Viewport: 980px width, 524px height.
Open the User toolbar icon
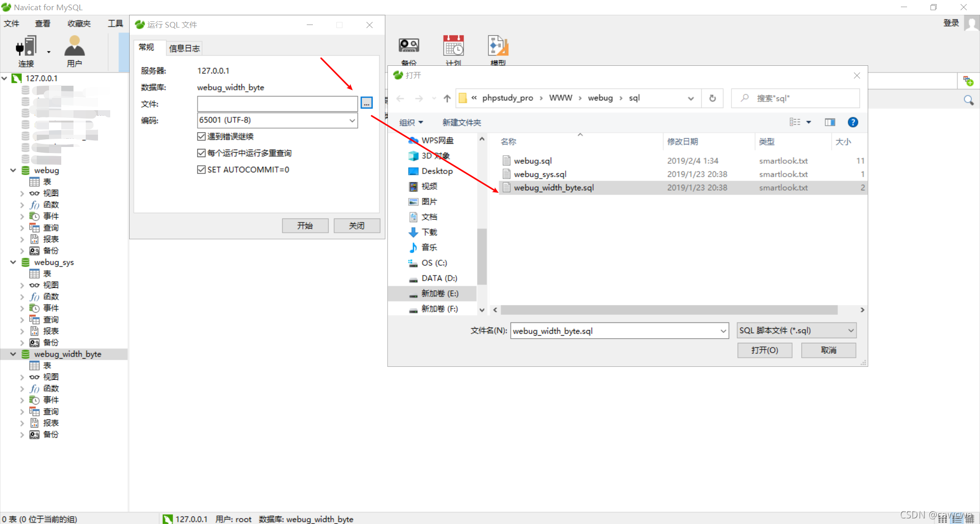point(75,51)
